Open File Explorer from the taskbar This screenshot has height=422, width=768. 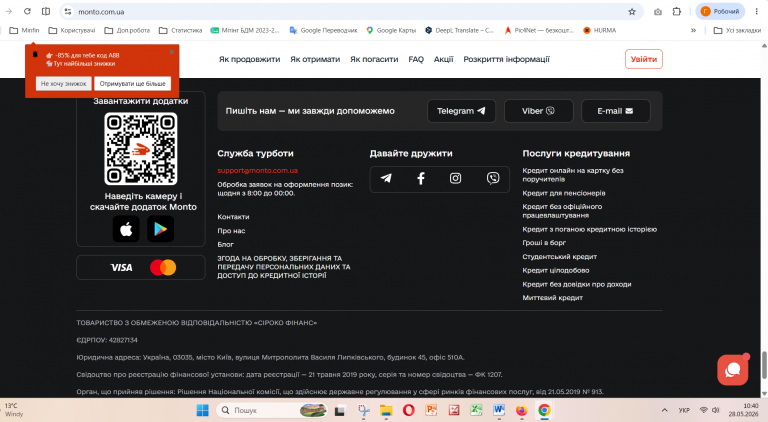(386, 410)
